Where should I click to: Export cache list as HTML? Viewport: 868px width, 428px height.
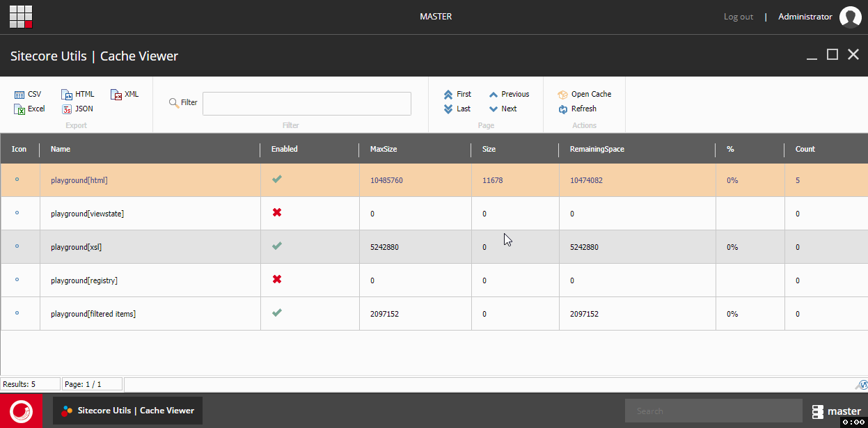pos(78,94)
